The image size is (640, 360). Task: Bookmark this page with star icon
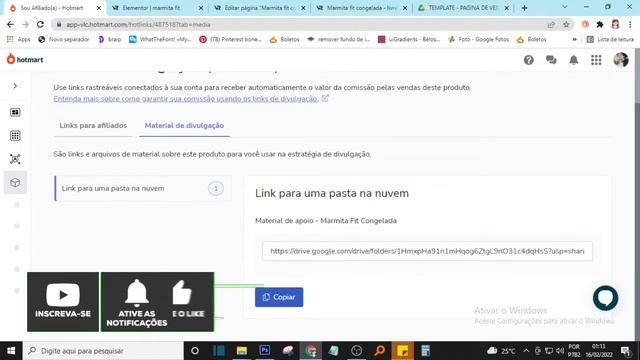tap(566, 24)
